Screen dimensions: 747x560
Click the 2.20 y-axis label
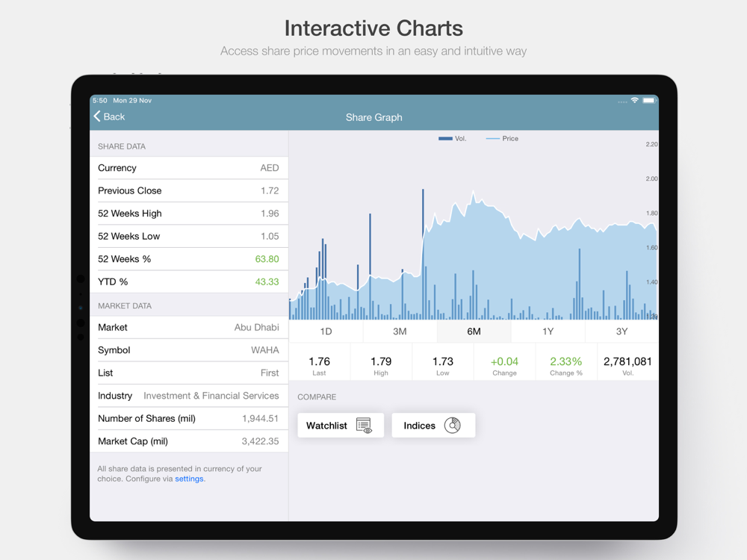651,144
